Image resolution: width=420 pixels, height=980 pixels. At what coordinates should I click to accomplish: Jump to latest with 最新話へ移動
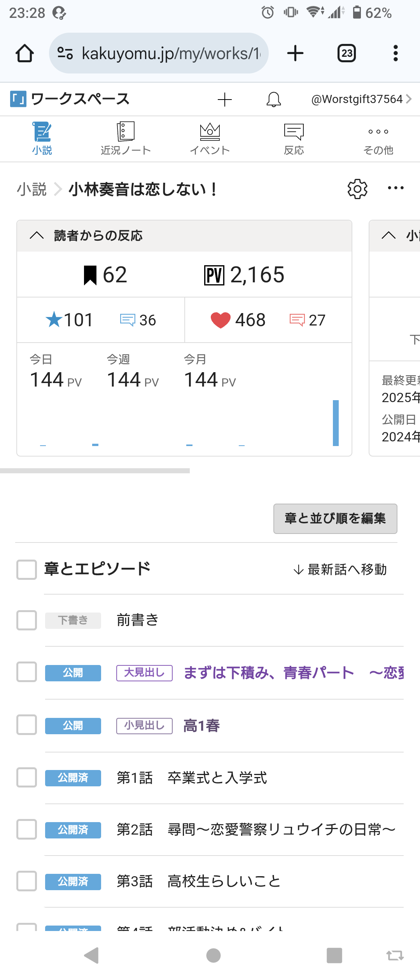tap(340, 570)
